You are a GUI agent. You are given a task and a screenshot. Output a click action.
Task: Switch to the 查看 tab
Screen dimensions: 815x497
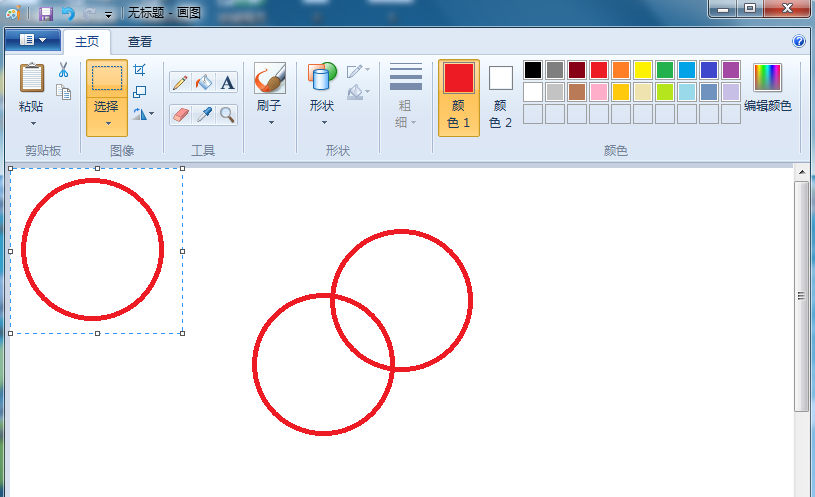[140, 42]
